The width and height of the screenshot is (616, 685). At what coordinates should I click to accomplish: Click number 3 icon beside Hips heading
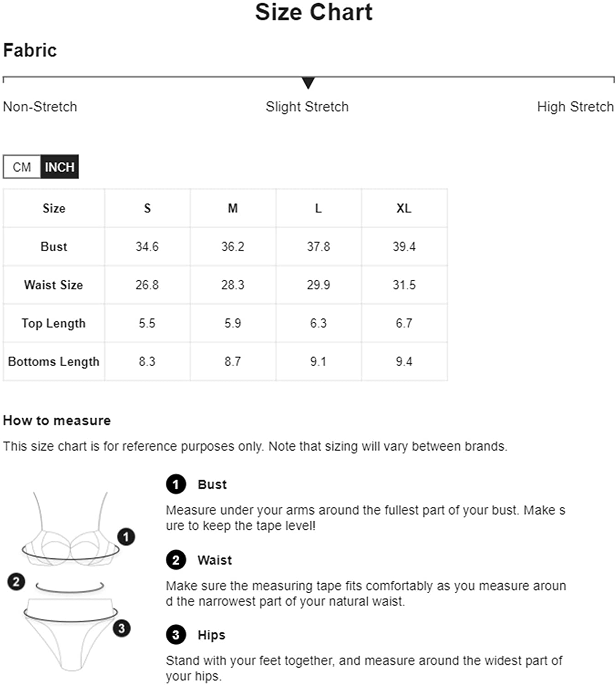pyautogui.click(x=176, y=635)
